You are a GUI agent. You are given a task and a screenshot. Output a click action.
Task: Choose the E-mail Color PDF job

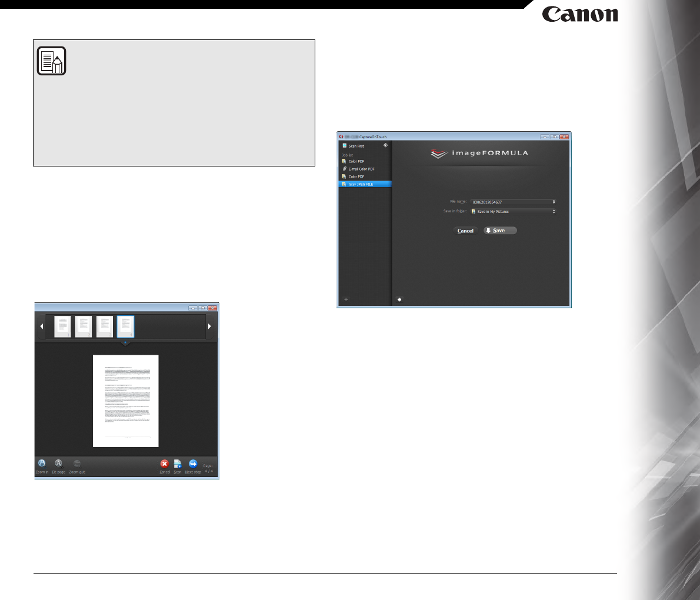click(361, 169)
